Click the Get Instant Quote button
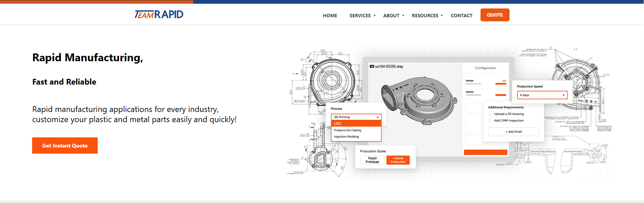 point(65,145)
